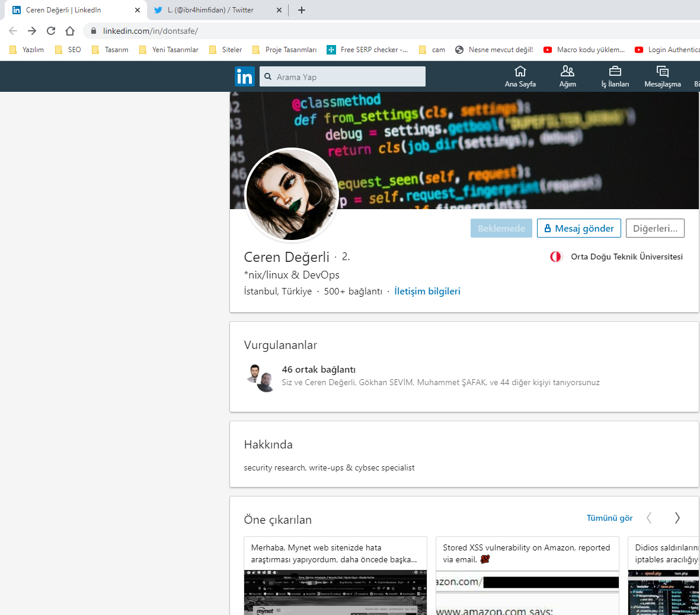Open İletişim bilgileri contact link
This screenshot has height=615, width=700.
click(427, 291)
